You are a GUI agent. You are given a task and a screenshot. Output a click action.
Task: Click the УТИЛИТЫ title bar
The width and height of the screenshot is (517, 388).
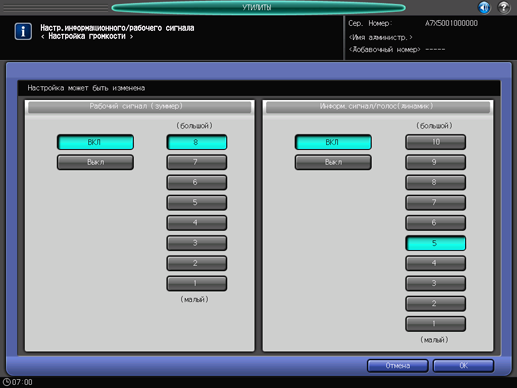tap(258, 7)
